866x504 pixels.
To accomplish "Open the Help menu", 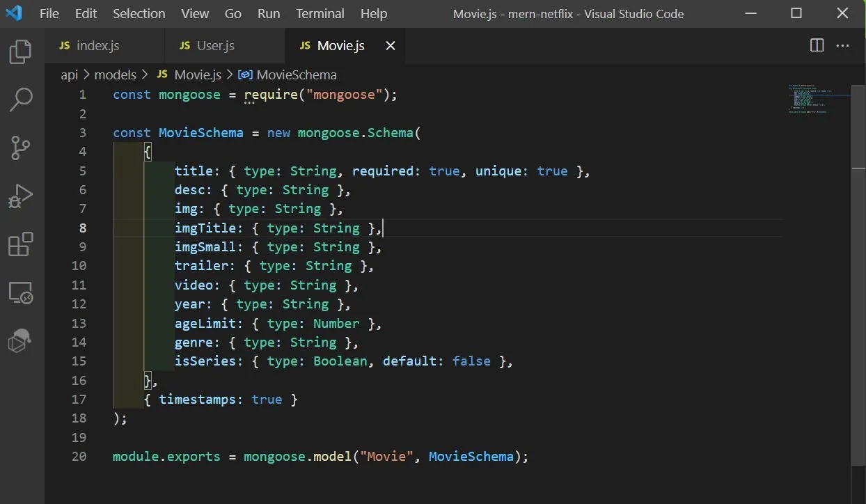I will tap(374, 13).
